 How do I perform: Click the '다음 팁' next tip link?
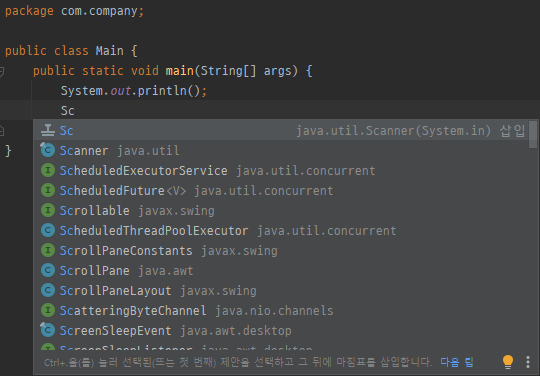tap(457, 362)
